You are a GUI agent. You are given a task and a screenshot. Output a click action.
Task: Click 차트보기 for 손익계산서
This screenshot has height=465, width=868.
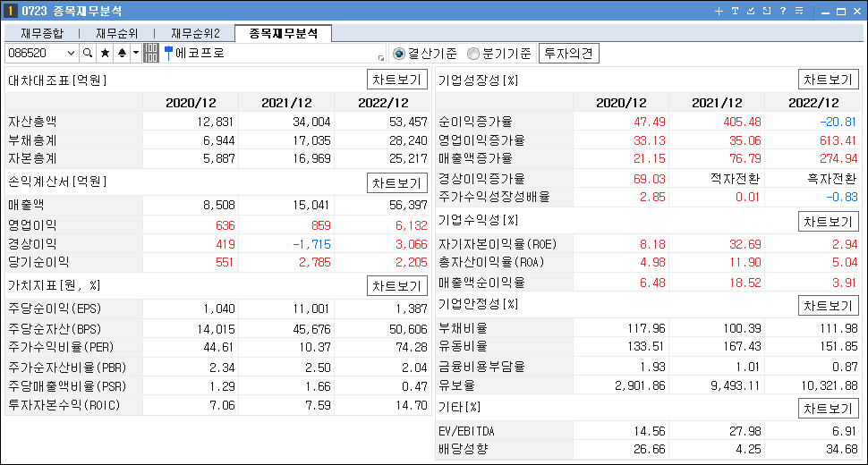pyautogui.click(x=397, y=183)
